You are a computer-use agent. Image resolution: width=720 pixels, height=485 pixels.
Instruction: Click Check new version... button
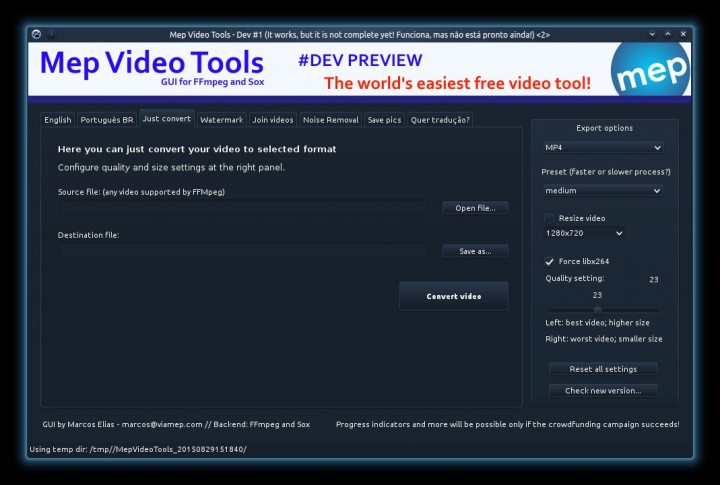click(603, 390)
